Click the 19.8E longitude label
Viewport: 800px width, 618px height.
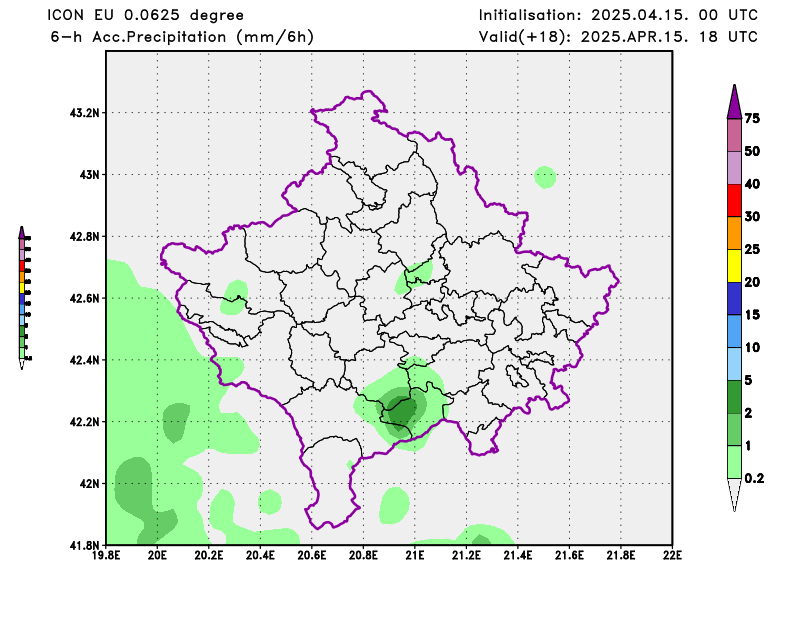pyautogui.click(x=106, y=555)
